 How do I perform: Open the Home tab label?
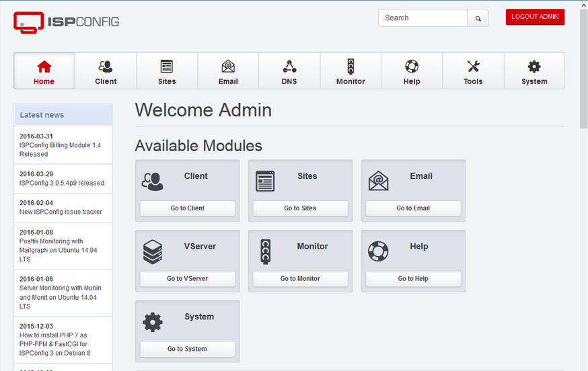[44, 81]
